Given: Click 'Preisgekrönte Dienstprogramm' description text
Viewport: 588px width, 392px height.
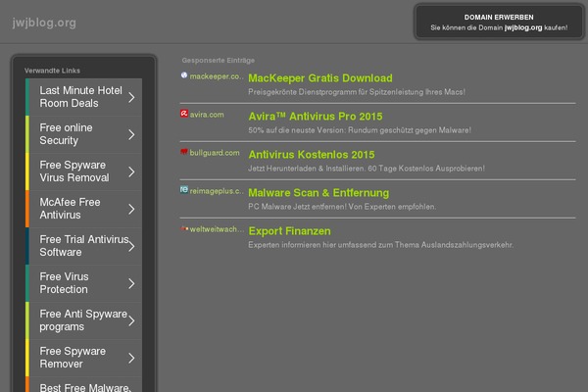Looking at the screenshot, I should [x=357, y=92].
